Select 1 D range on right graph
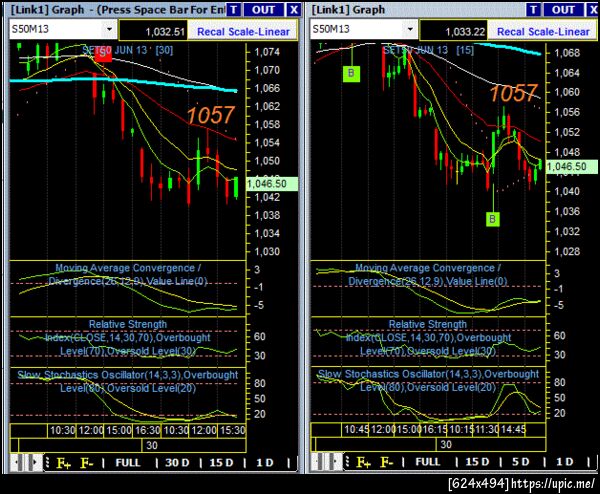This screenshot has width=600, height=494. 565,462
